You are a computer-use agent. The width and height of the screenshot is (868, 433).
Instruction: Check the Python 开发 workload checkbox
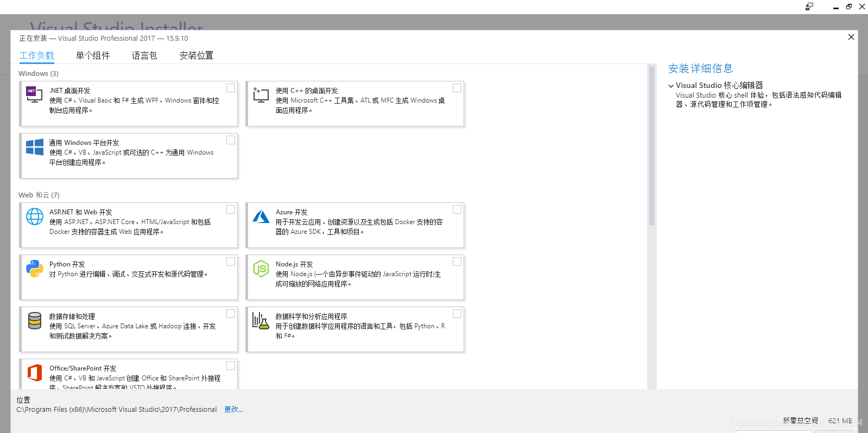click(x=231, y=262)
